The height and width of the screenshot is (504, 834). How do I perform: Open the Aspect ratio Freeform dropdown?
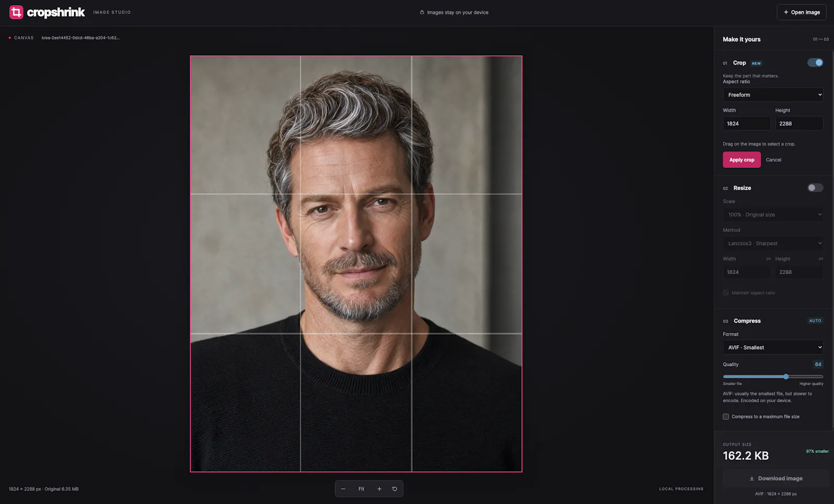click(x=773, y=95)
